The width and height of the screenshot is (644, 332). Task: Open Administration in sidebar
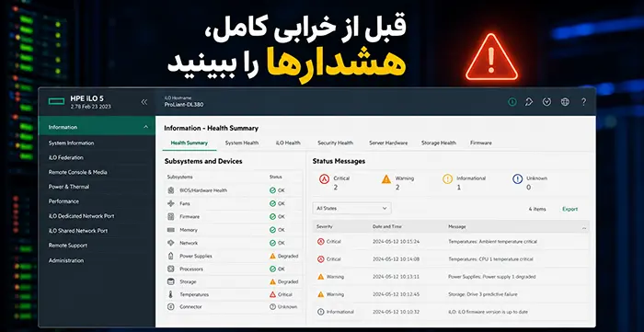coord(66,260)
